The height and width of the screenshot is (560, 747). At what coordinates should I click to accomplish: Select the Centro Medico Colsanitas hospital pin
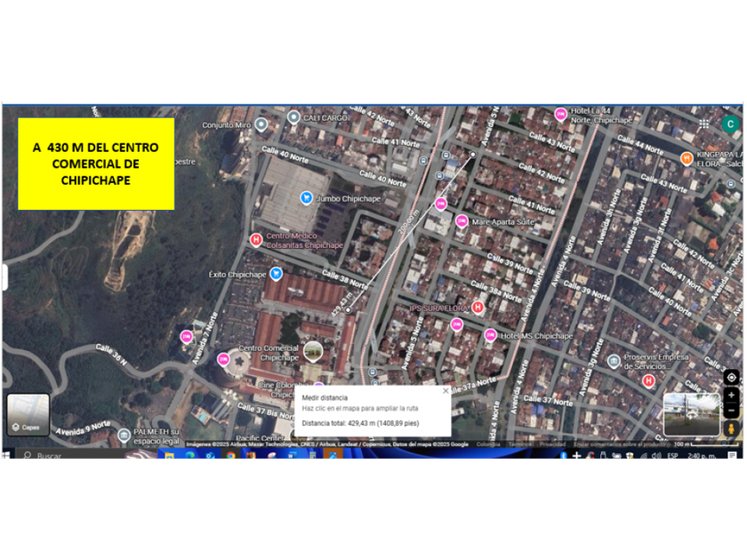point(256,239)
